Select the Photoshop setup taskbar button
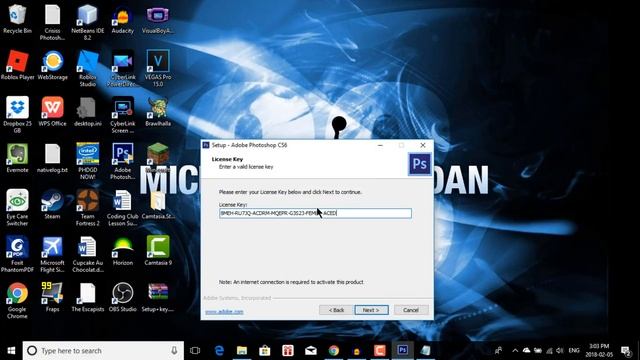The image size is (640, 360). 402,351
